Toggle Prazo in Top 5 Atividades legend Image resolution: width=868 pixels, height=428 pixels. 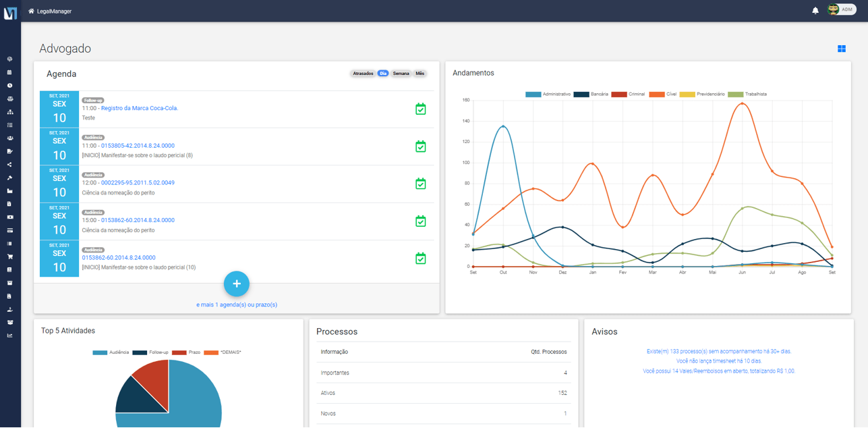[x=186, y=352]
